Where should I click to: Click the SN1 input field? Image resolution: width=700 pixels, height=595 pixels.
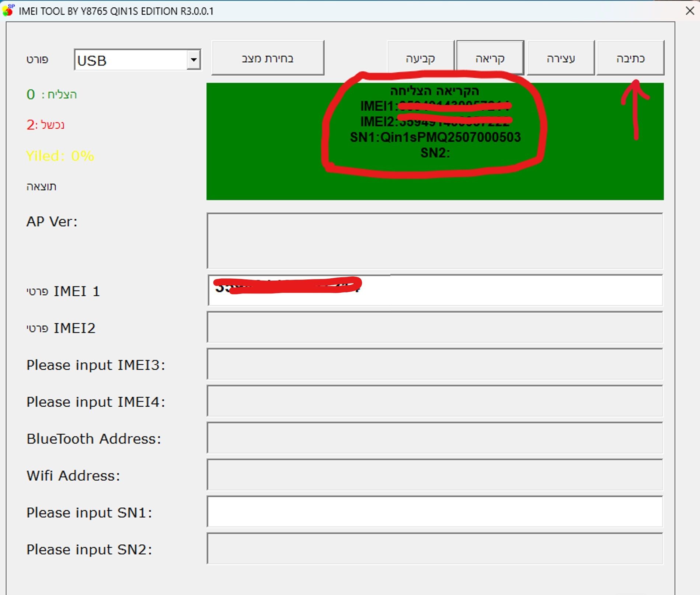click(x=435, y=512)
